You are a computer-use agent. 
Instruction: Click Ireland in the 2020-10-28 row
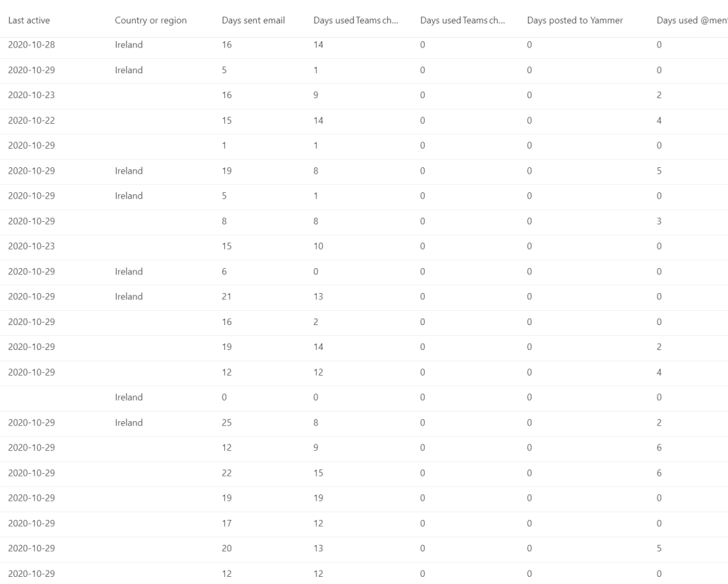[129, 45]
